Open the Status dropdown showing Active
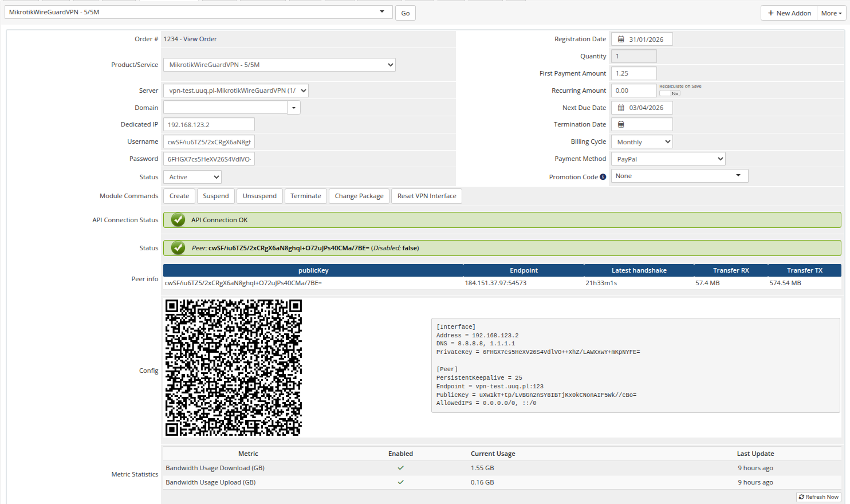The image size is (850, 504). [192, 177]
